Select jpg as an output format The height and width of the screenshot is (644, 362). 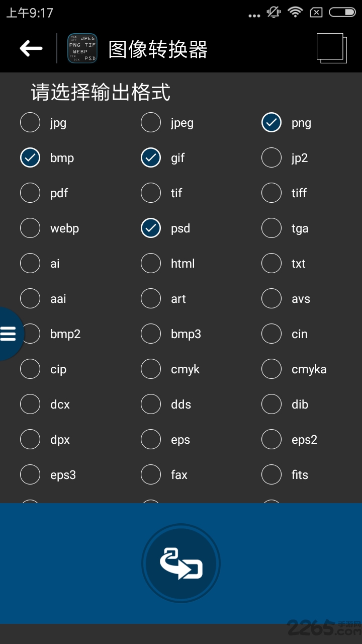coord(30,122)
